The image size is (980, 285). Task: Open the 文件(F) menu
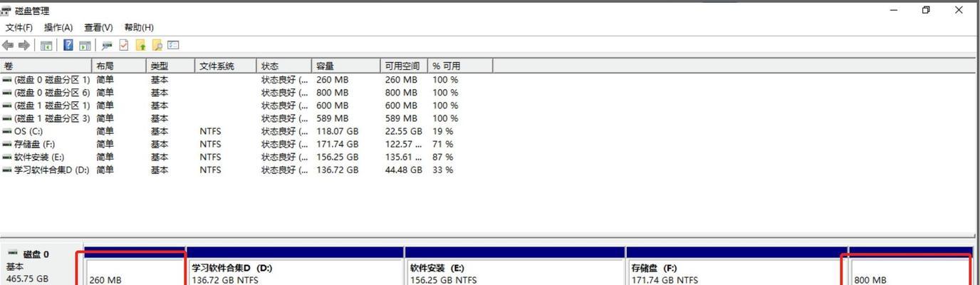(19, 27)
